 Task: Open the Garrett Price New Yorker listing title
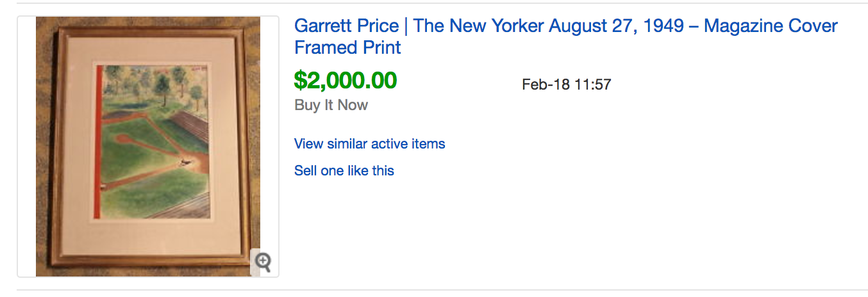pyautogui.click(x=565, y=27)
